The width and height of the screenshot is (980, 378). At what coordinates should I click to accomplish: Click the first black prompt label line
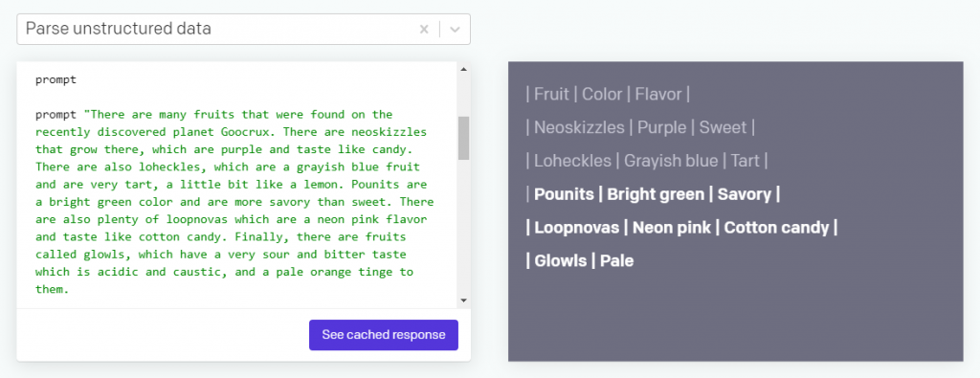tap(56, 79)
